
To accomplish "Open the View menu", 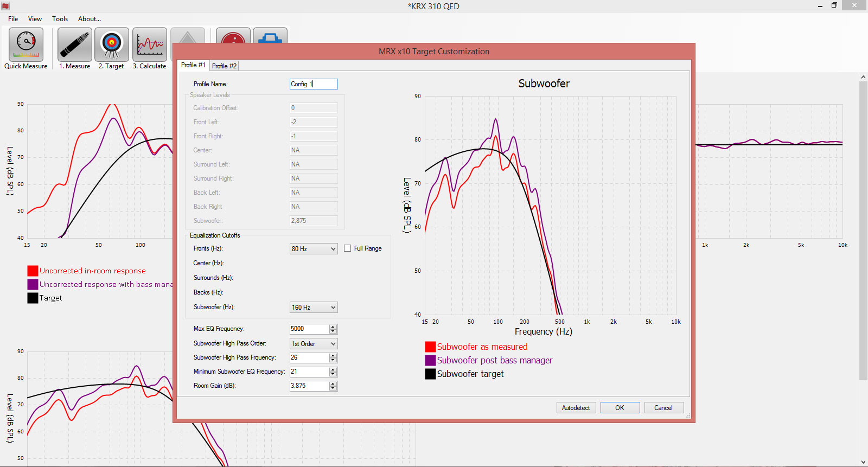I will [x=35, y=19].
